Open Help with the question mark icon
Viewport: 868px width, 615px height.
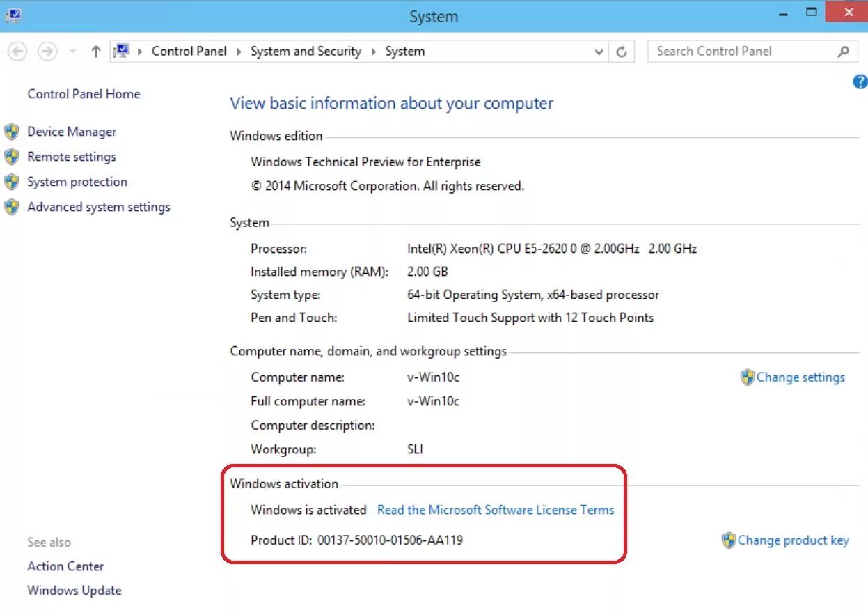[x=860, y=81]
